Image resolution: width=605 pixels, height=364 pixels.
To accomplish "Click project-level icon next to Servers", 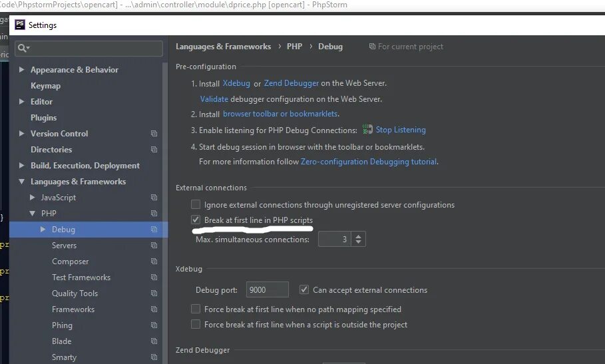I will (x=154, y=246).
